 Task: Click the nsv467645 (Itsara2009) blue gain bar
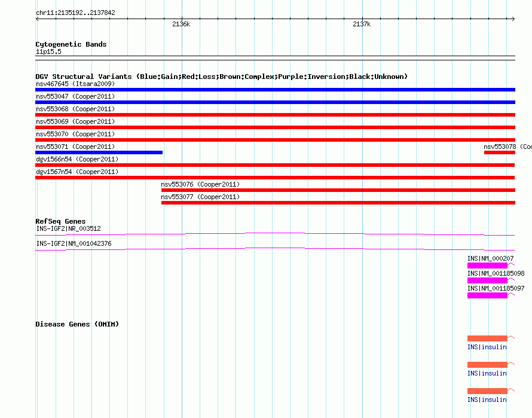[275, 90]
